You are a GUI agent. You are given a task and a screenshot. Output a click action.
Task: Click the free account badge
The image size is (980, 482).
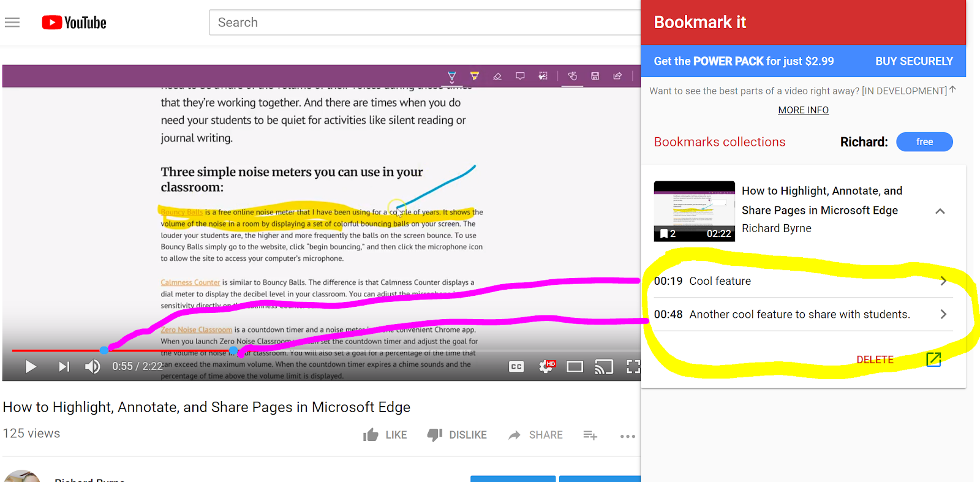[924, 141]
